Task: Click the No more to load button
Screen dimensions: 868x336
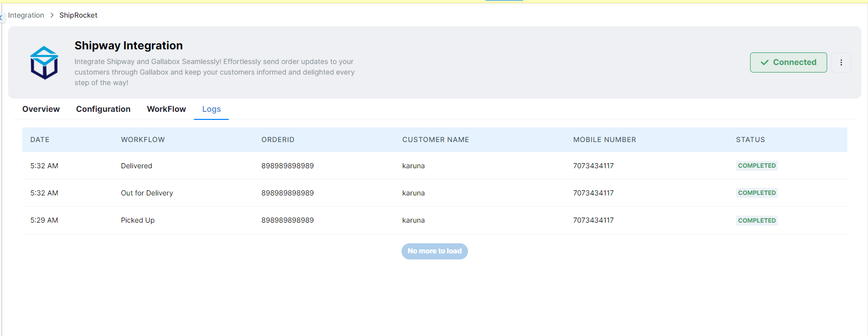Action: click(435, 251)
